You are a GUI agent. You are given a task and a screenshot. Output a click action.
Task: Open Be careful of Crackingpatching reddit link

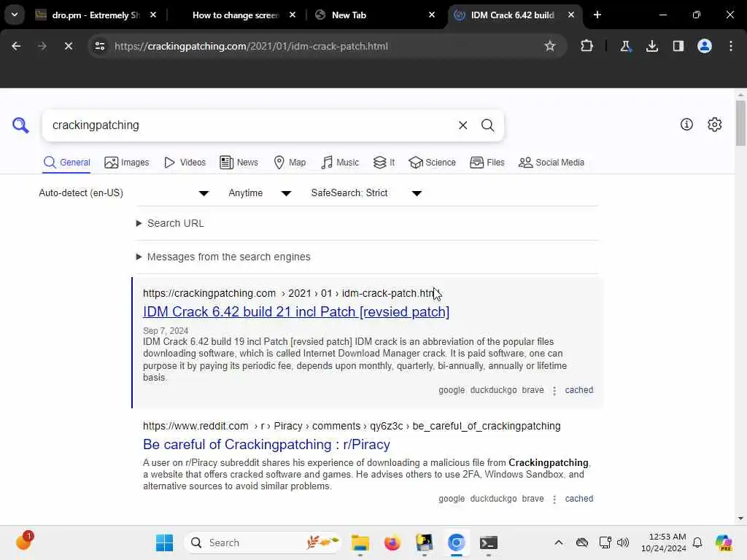tap(266, 444)
